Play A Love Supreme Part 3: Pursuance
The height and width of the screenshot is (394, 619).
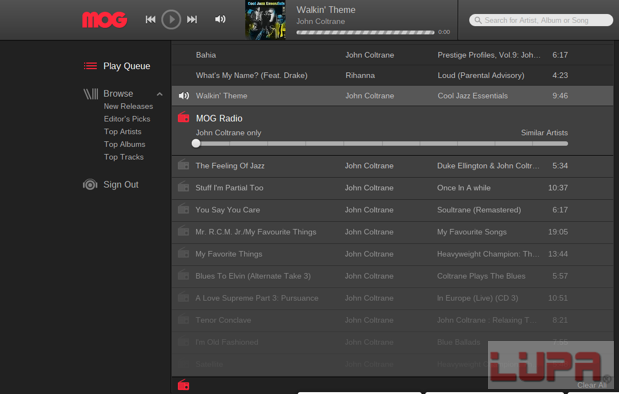pos(257,298)
